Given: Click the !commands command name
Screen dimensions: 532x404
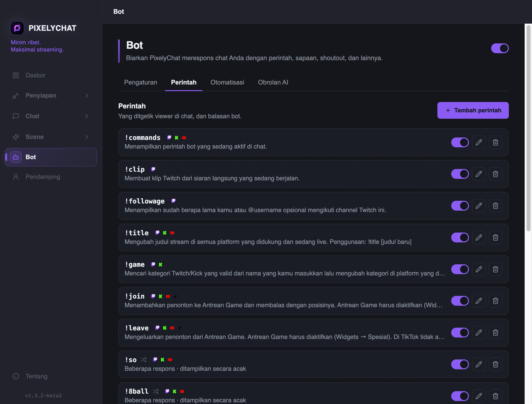Looking at the screenshot, I should [143, 138].
